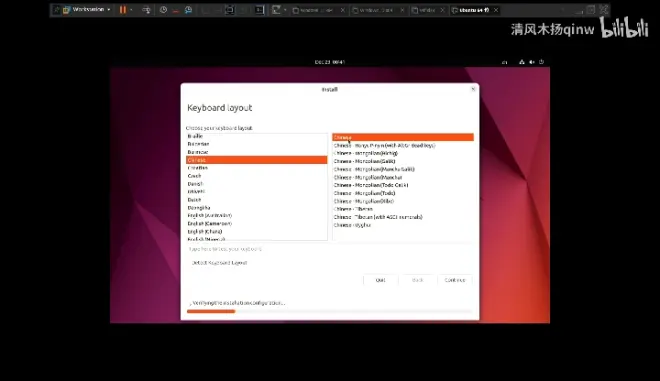Click the stretch guest display icon
The image size is (660, 381).
click(276, 10)
